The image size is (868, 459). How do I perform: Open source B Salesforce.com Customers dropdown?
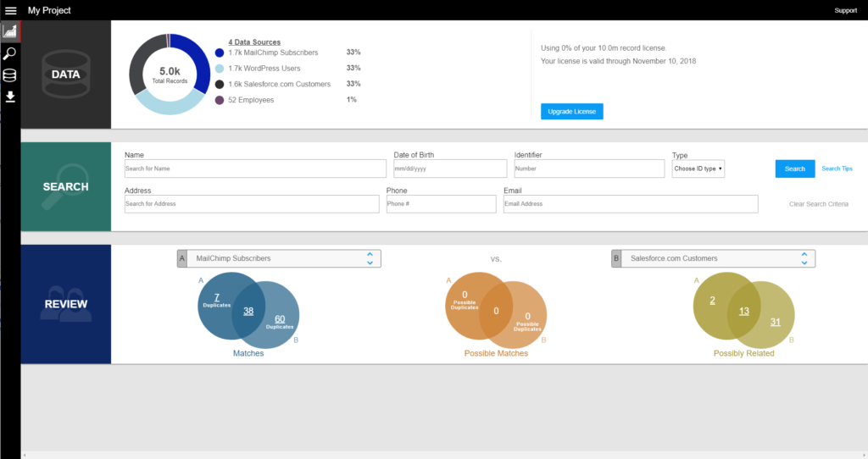pos(713,258)
